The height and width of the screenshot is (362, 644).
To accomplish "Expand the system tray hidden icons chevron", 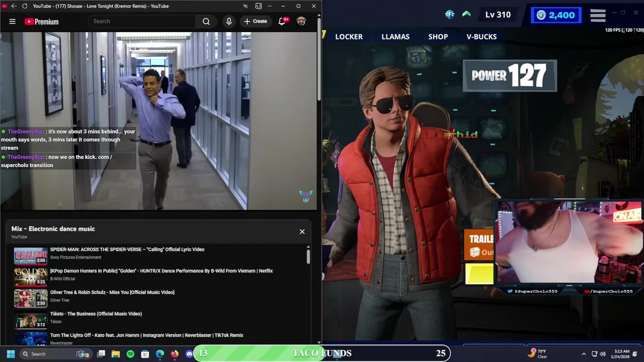I will 584,354.
